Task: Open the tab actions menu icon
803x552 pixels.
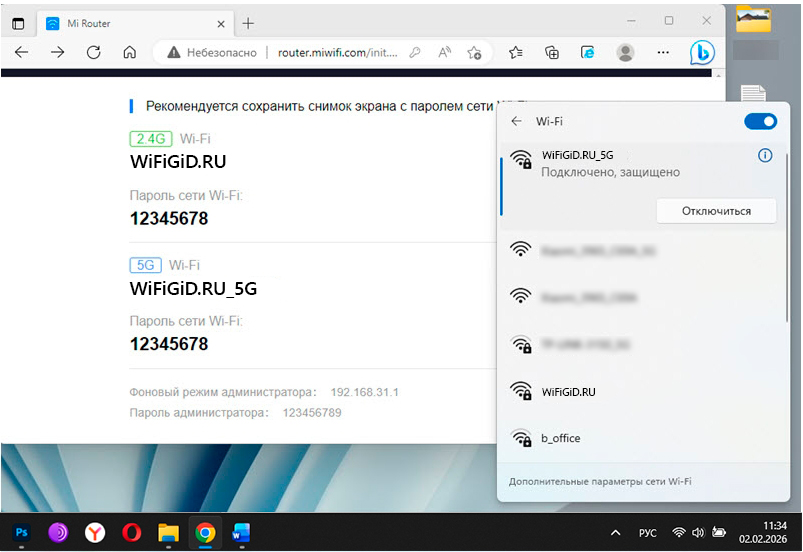Action: tap(18, 24)
